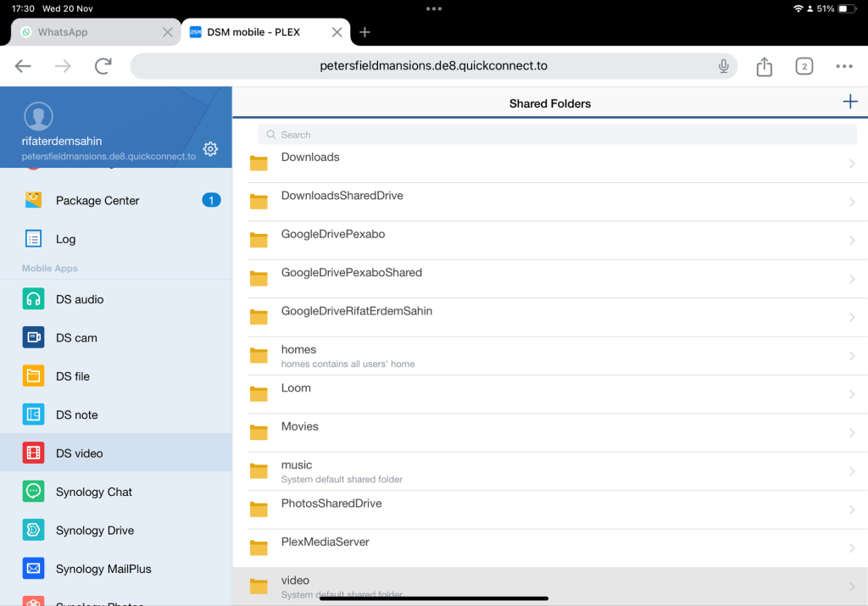
Task: Open the DS file app icon
Action: point(33,375)
